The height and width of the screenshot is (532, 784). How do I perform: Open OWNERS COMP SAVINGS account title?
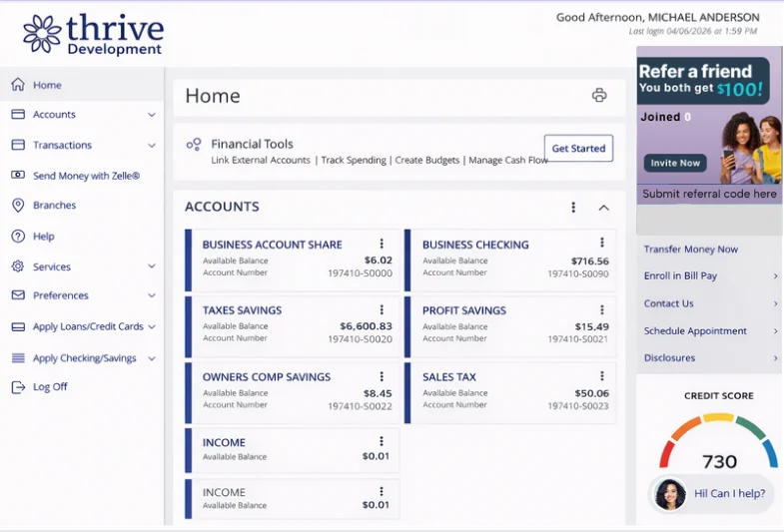tap(267, 377)
